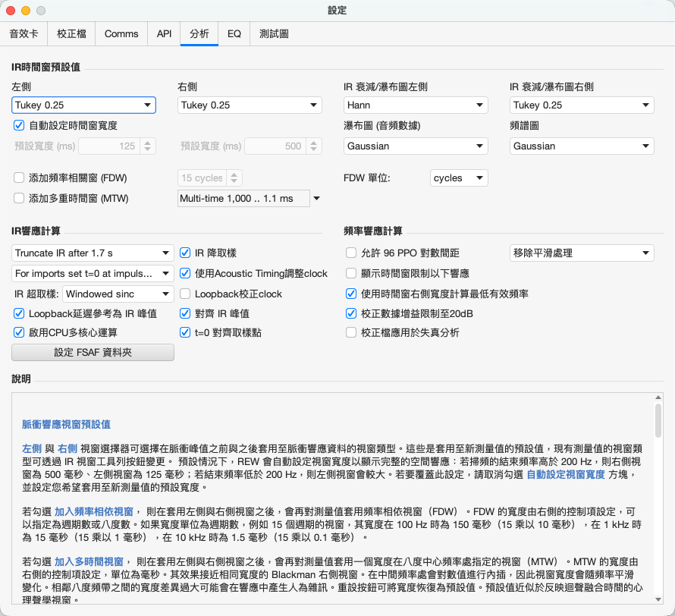Open the 右側 Tukey 0.25 dropdown
Screen dimensions: 675x616
pos(250,105)
